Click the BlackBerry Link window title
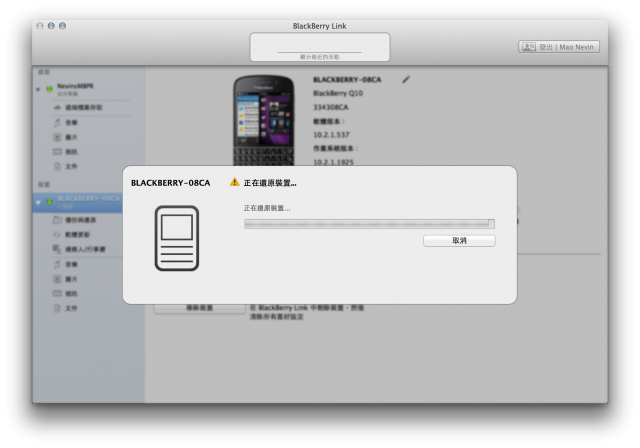 pyautogui.click(x=320, y=26)
